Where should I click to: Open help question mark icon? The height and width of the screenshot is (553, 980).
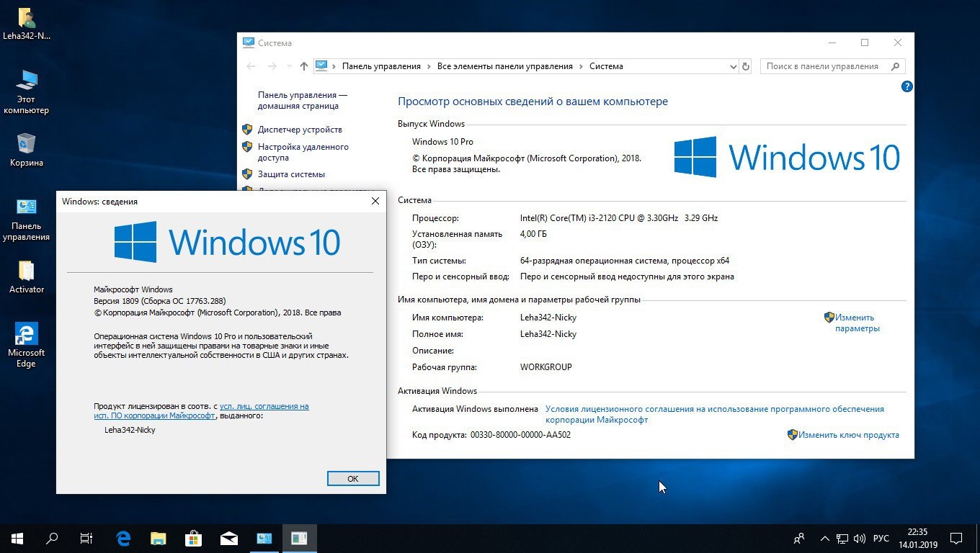(x=907, y=86)
